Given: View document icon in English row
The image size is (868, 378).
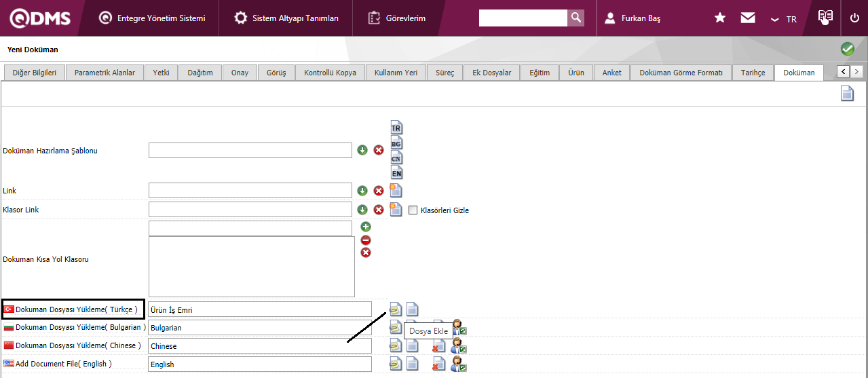Looking at the screenshot, I should [x=412, y=364].
